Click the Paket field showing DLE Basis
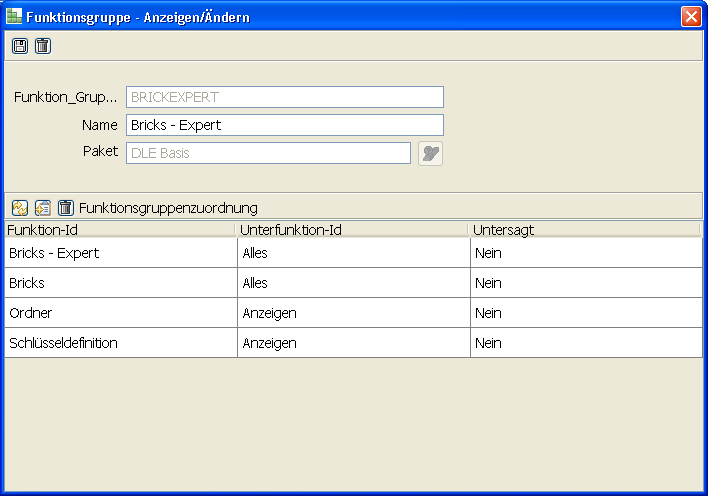The height and width of the screenshot is (496, 708). pyautogui.click(x=268, y=153)
